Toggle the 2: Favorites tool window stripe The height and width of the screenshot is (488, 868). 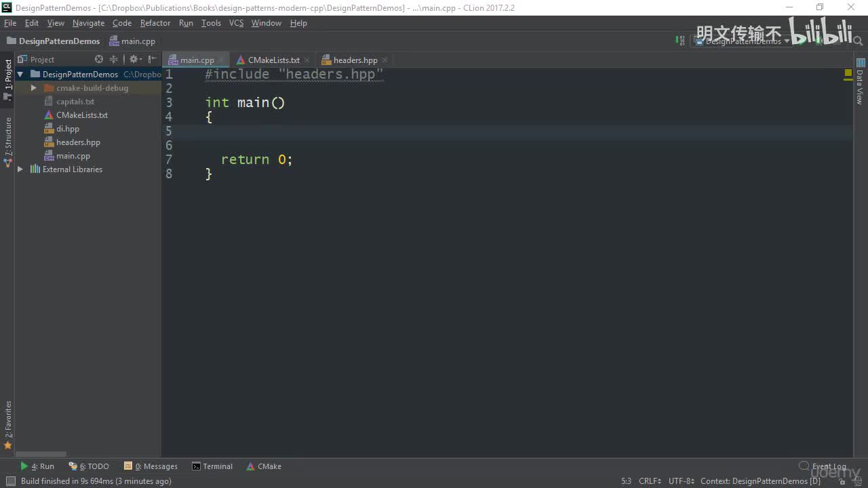click(x=7, y=425)
